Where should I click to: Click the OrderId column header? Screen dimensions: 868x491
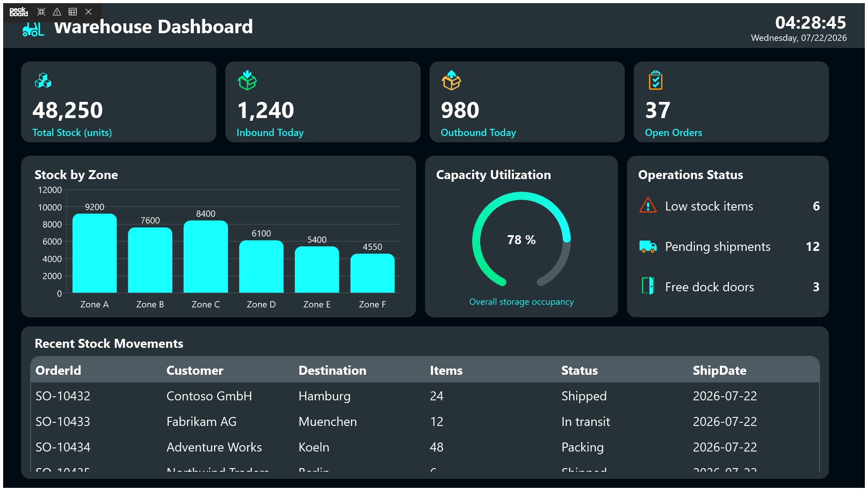pyautogui.click(x=58, y=371)
